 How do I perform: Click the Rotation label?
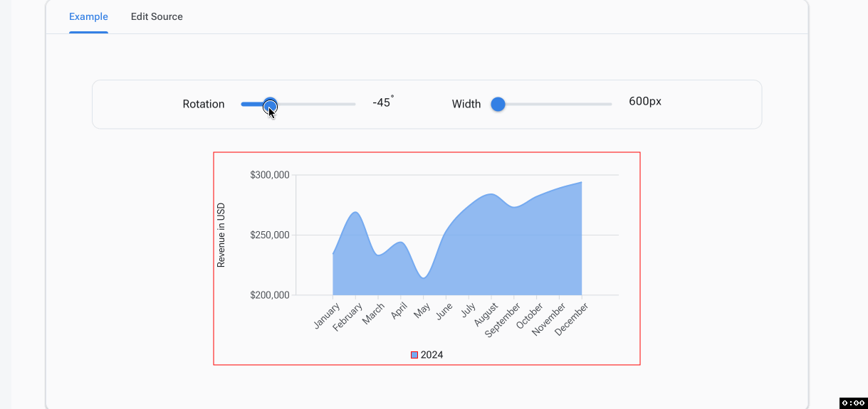(x=204, y=104)
